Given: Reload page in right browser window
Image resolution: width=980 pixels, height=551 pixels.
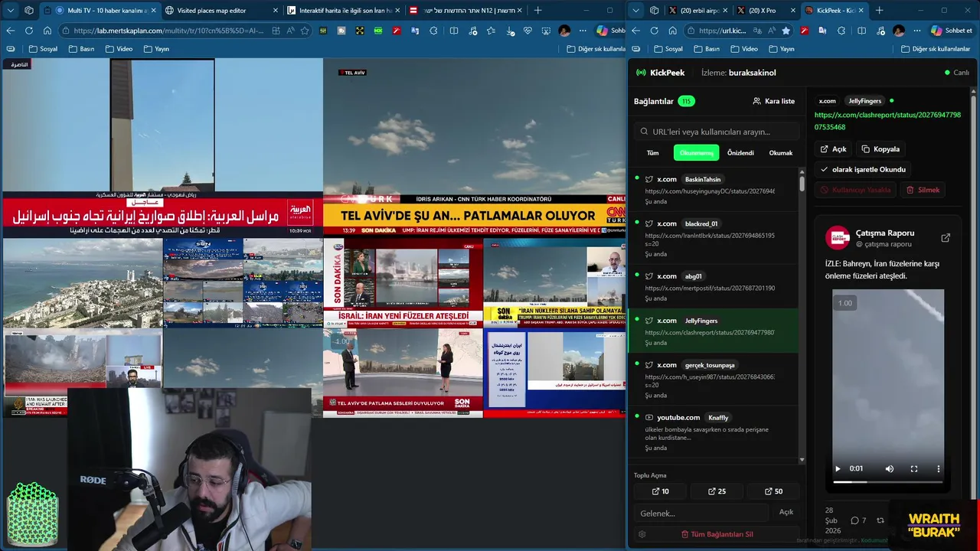Looking at the screenshot, I should (x=654, y=31).
